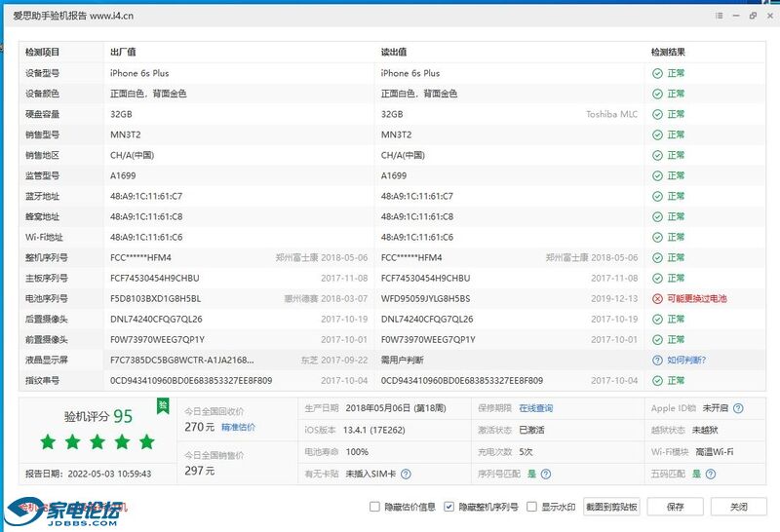Click the report date 2022-05-03 10:59:43
The image size is (780, 532).
coord(109,474)
